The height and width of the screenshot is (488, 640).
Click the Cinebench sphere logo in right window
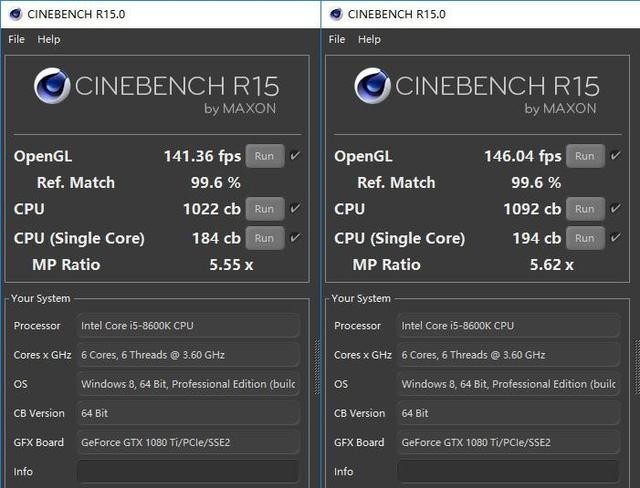(x=372, y=86)
